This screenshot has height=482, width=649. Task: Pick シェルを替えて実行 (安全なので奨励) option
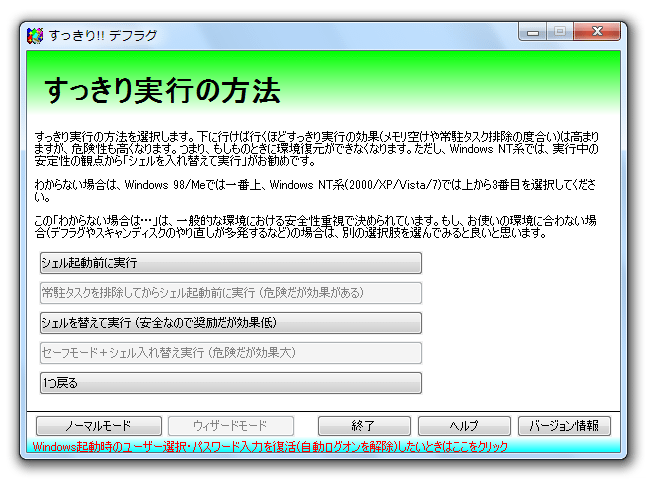(231, 323)
